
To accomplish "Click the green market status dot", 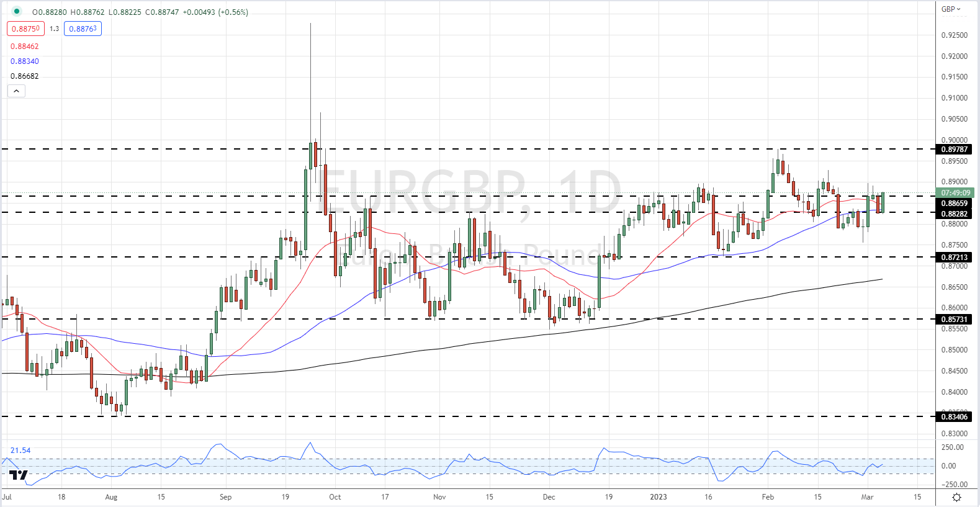I will click(x=17, y=11).
